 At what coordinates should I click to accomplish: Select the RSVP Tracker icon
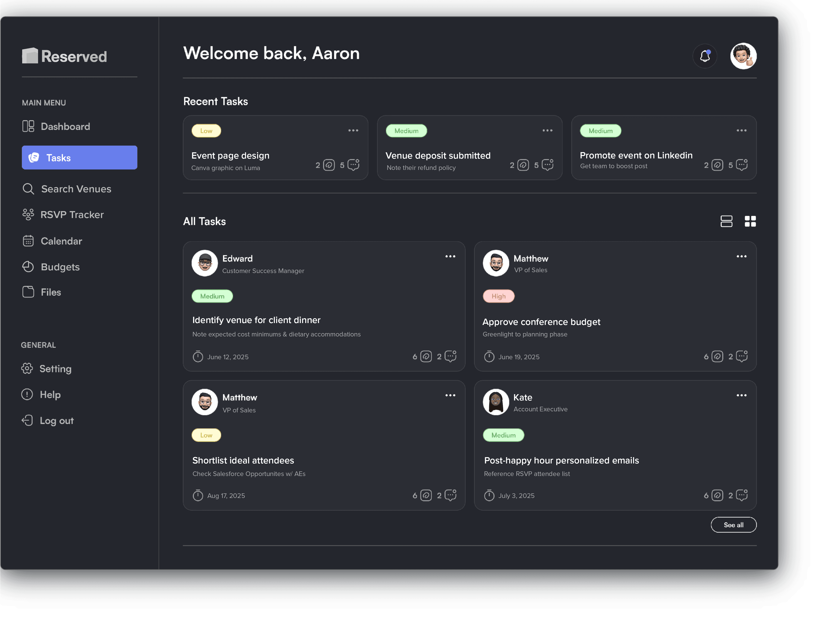click(28, 214)
